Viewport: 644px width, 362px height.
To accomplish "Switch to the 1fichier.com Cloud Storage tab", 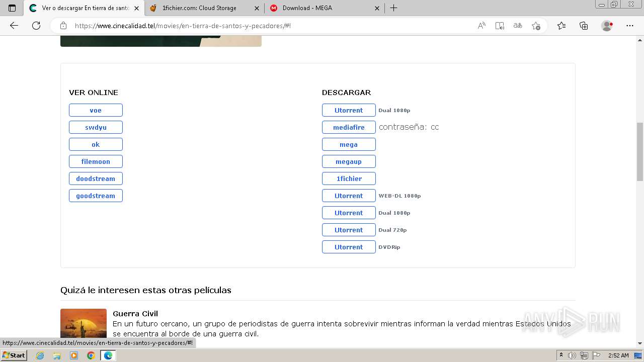I will 204,8.
